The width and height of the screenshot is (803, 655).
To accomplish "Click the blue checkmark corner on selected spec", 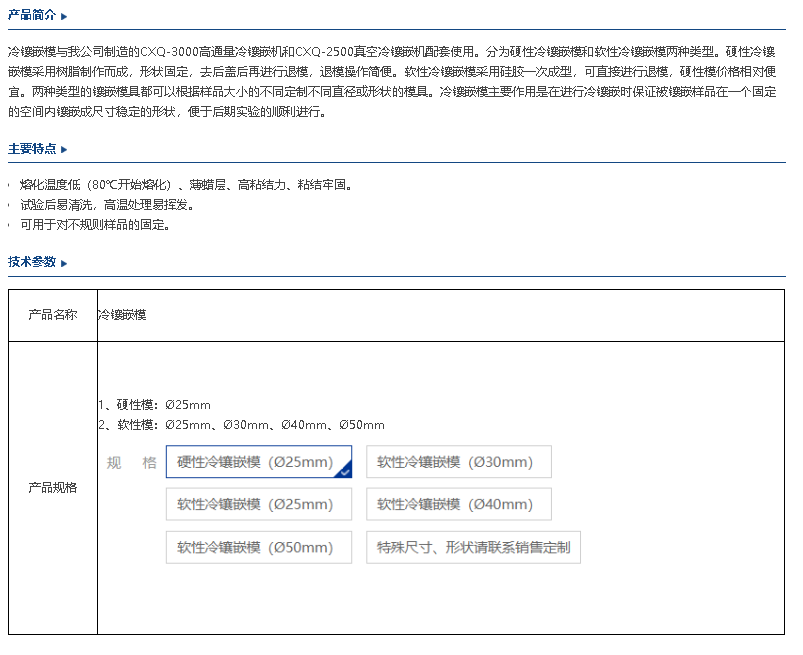I will tap(344, 470).
